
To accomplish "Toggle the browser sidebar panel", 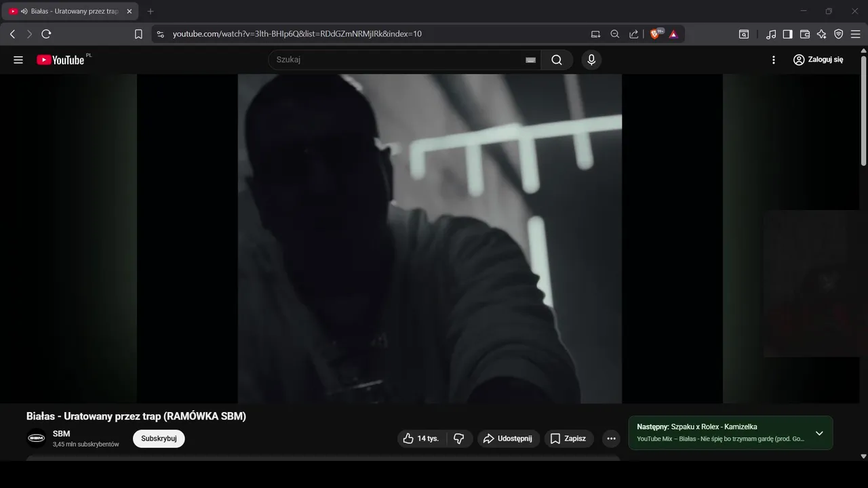I will (788, 34).
